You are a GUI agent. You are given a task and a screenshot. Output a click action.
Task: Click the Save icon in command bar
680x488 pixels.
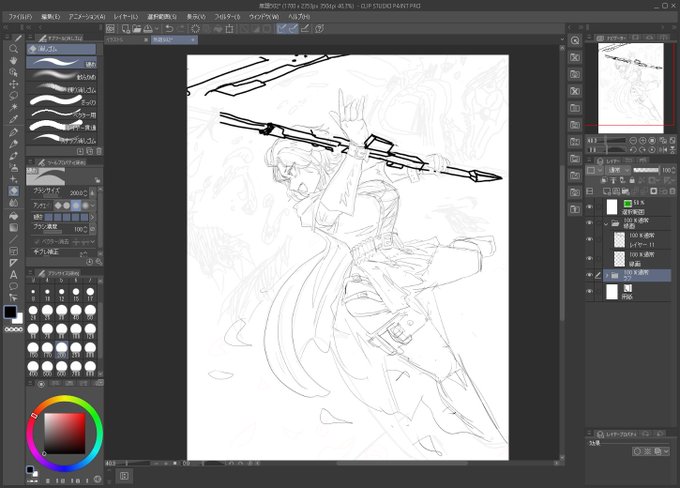[x=148, y=29]
